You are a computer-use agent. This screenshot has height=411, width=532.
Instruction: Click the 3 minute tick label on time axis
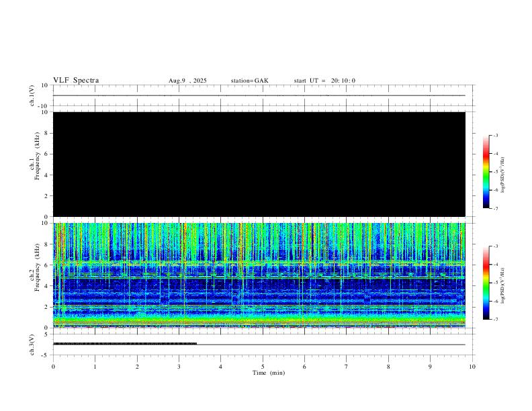coord(179,366)
